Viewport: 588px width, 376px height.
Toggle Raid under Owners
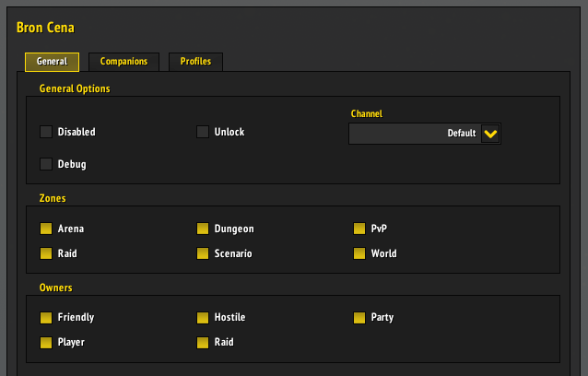203,343
